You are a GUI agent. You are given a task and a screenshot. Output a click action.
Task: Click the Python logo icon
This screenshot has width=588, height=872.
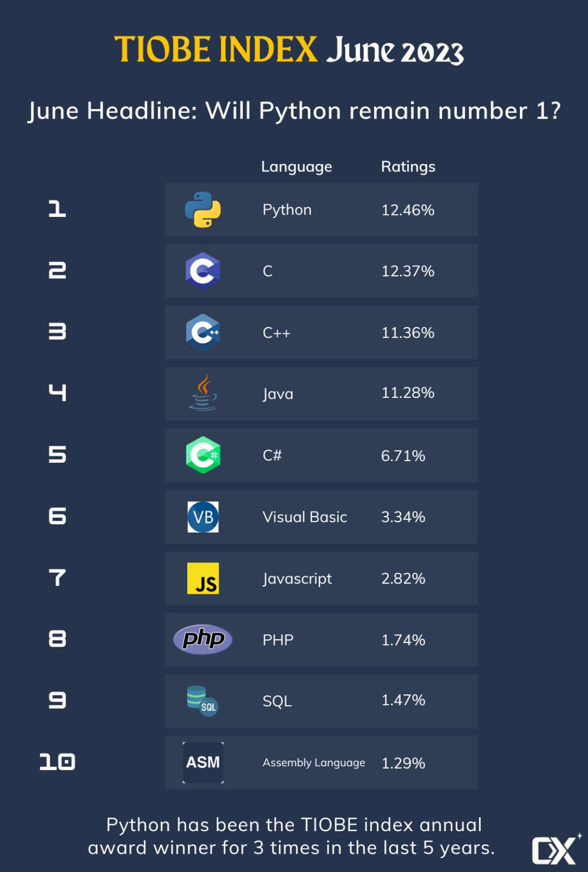pos(203,209)
